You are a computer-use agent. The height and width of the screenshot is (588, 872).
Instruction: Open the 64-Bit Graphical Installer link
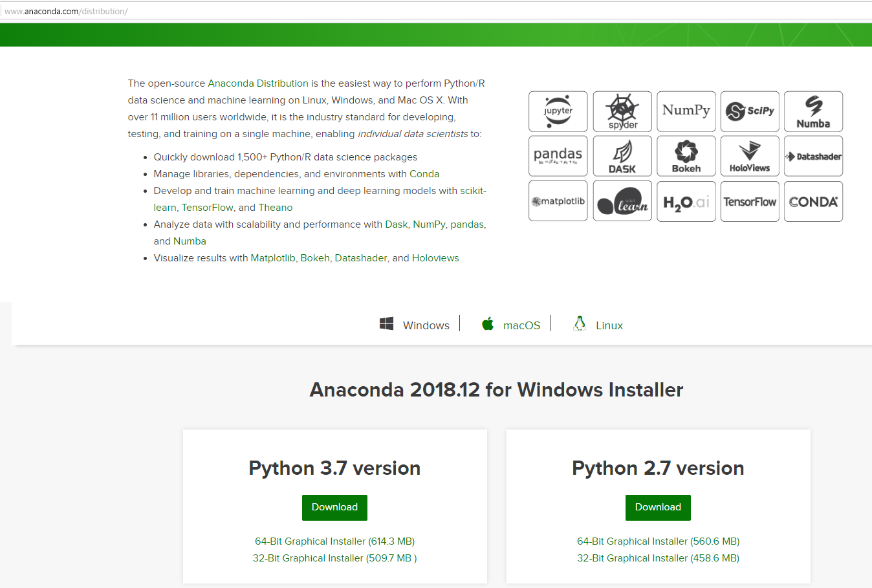[334, 541]
